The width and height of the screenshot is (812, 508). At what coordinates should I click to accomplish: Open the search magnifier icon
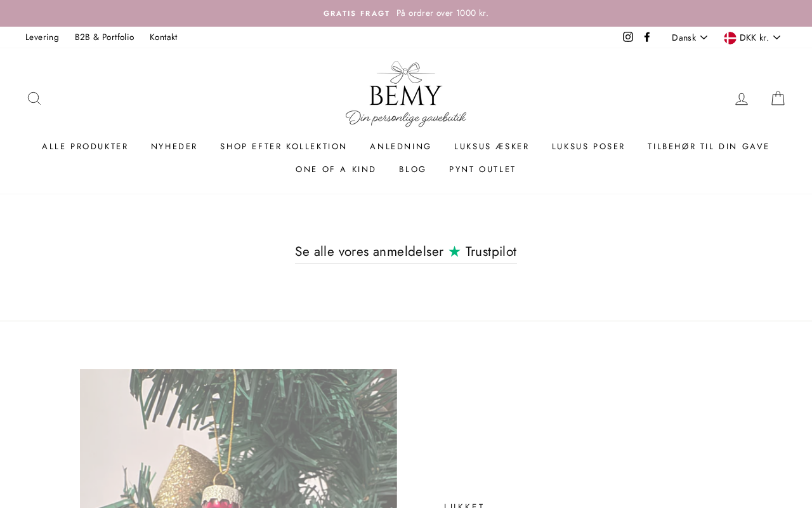(34, 98)
